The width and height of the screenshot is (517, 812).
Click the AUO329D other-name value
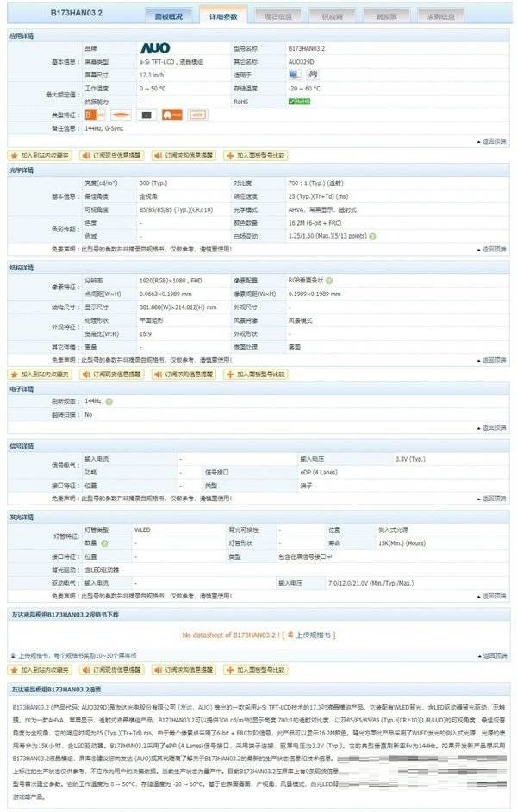pos(301,62)
